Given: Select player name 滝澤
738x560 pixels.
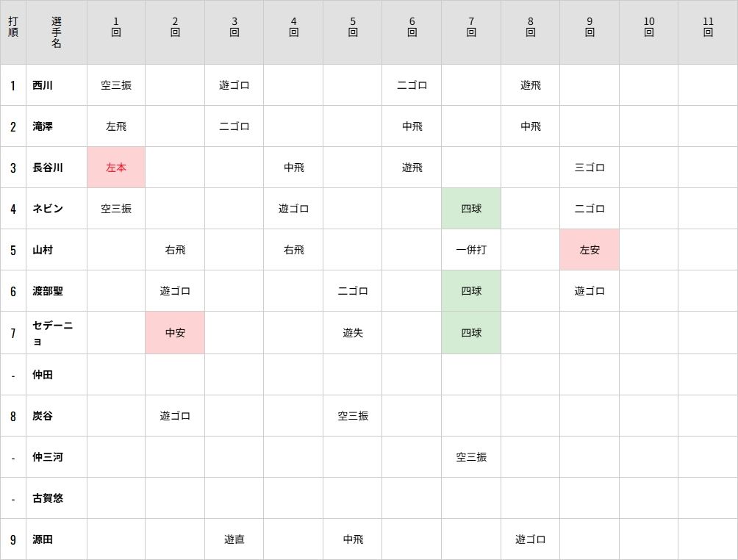Looking at the screenshot, I should 43,126.
